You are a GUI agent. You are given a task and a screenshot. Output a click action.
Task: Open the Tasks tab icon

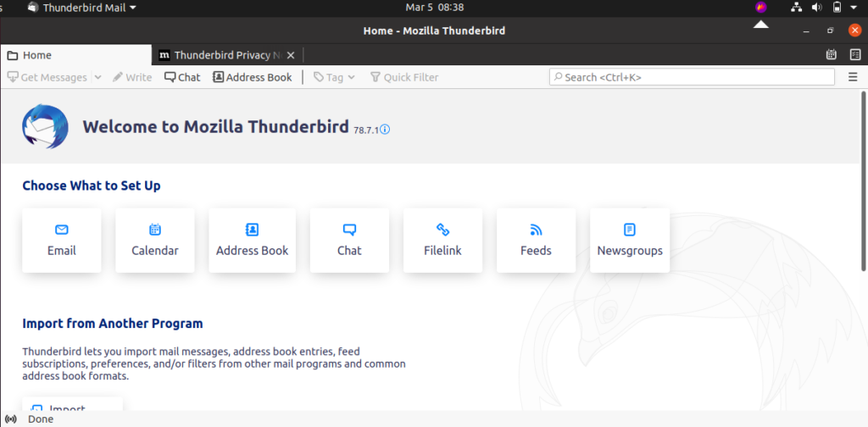855,55
